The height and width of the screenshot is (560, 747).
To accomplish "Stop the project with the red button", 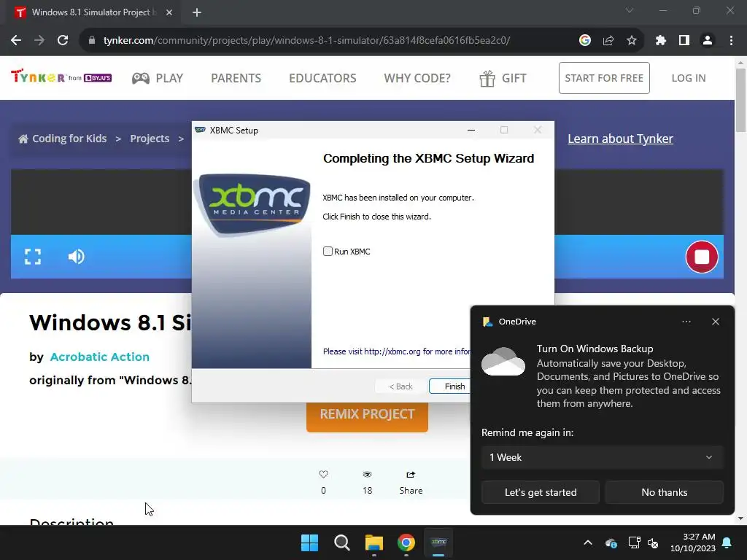I will [x=701, y=257].
